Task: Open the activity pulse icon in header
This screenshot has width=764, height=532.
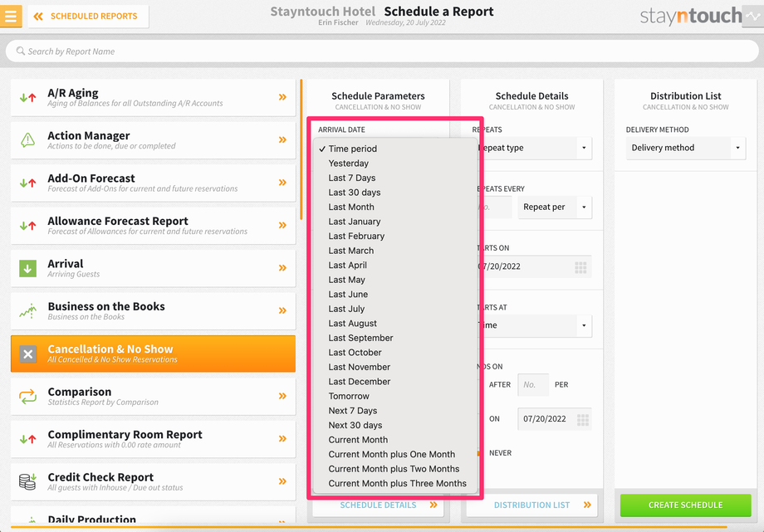Action: [x=753, y=16]
